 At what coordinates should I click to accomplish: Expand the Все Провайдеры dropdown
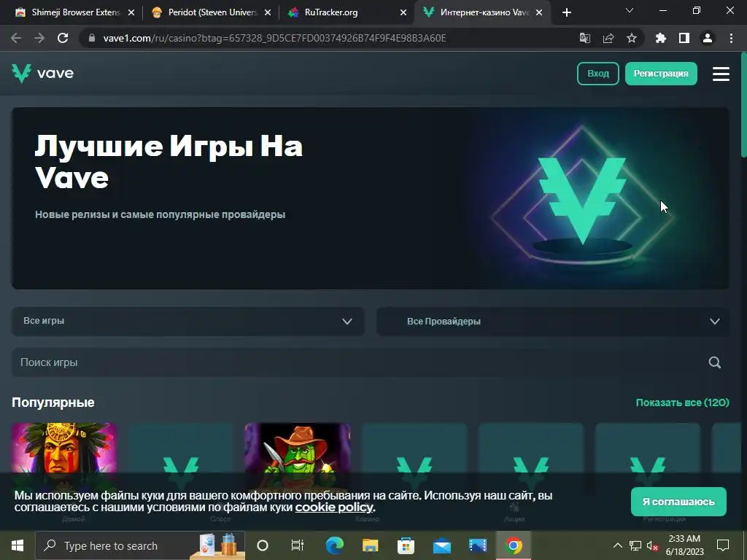(553, 322)
